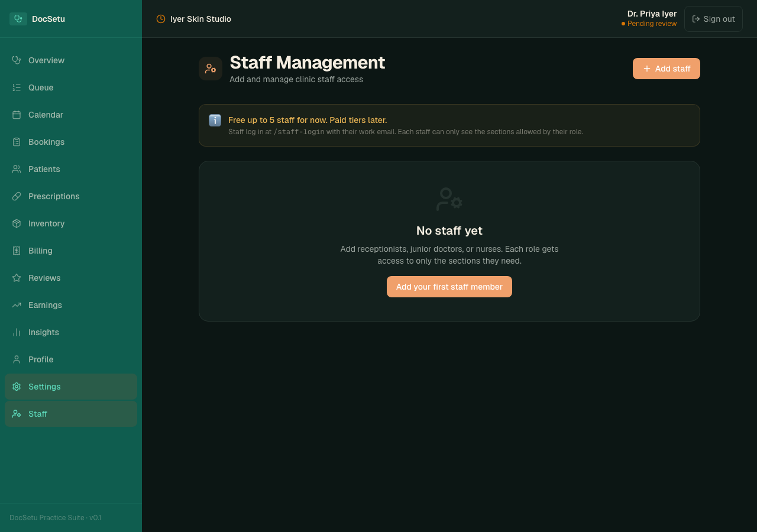Click the Settings gear icon
Image resolution: width=757 pixels, height=532 pixels.
(17, 387)
